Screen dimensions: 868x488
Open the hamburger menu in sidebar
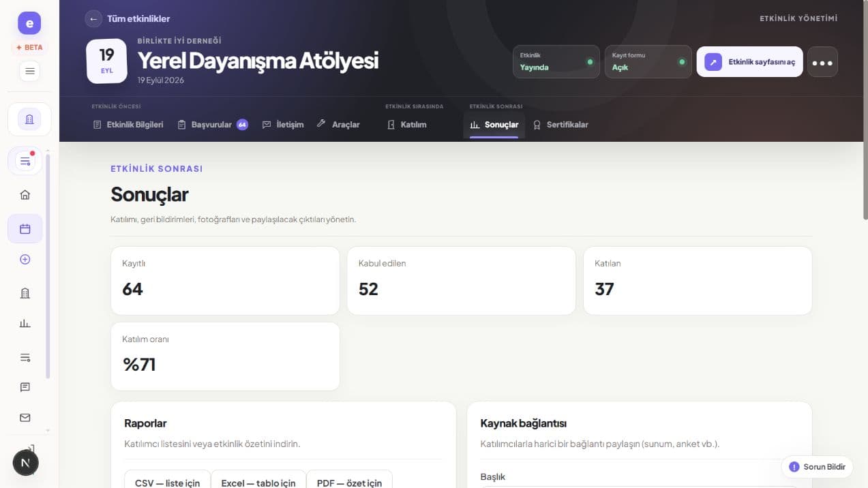[x=29, y=71]
